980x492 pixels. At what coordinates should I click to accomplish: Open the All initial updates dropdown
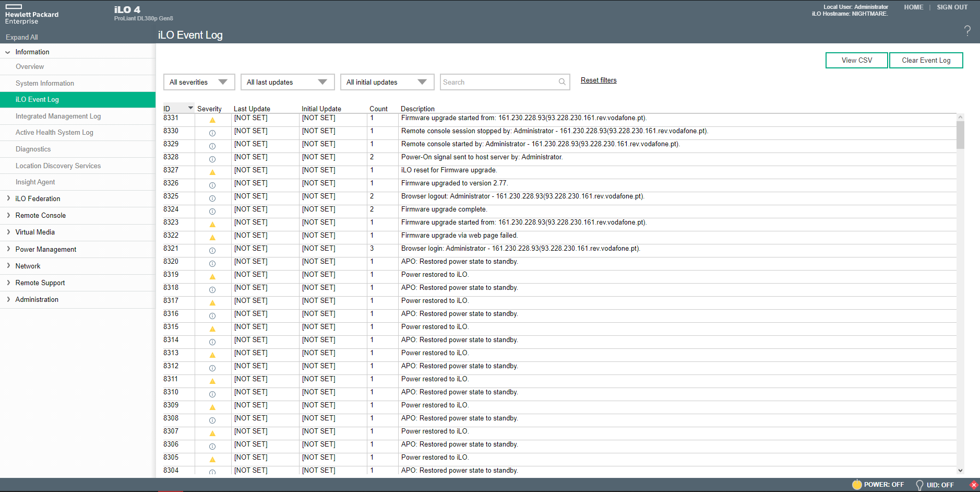click(x=387, y=82)
